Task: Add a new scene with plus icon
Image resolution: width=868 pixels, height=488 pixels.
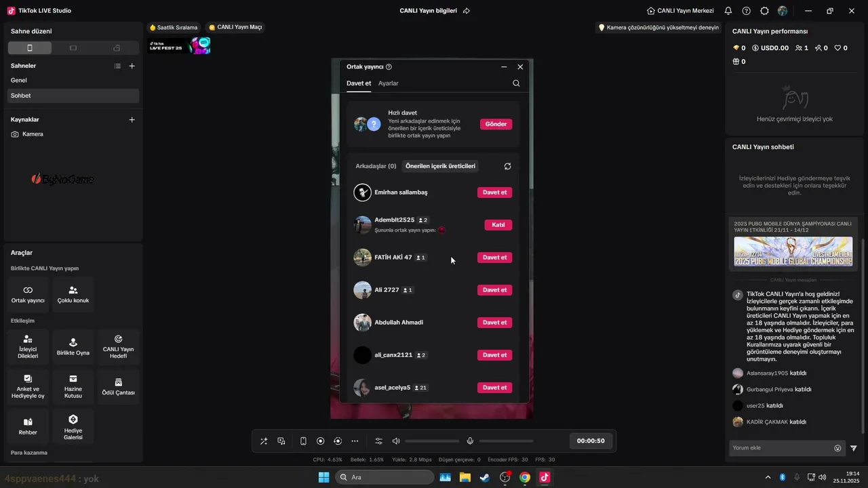Action: pos(132,66)
